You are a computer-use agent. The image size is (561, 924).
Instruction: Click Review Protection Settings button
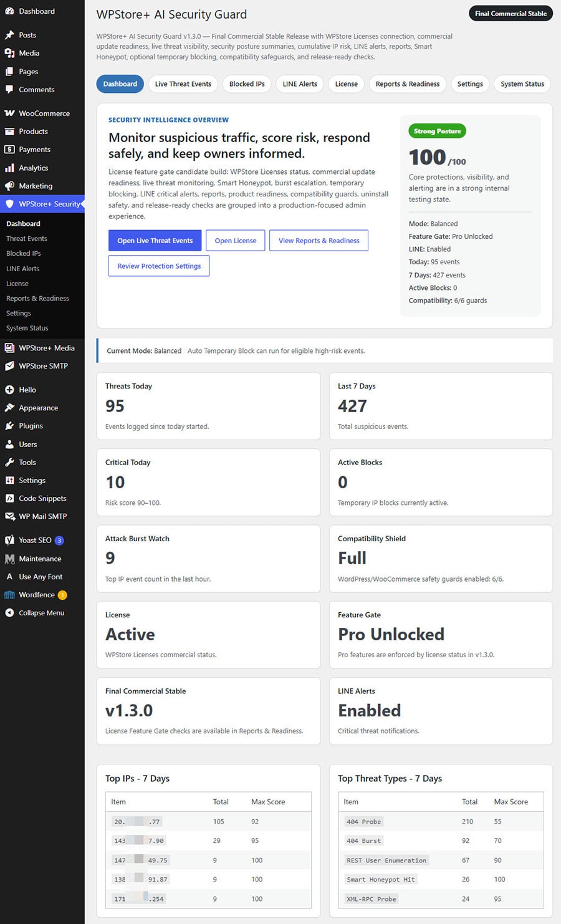(159, 266)
